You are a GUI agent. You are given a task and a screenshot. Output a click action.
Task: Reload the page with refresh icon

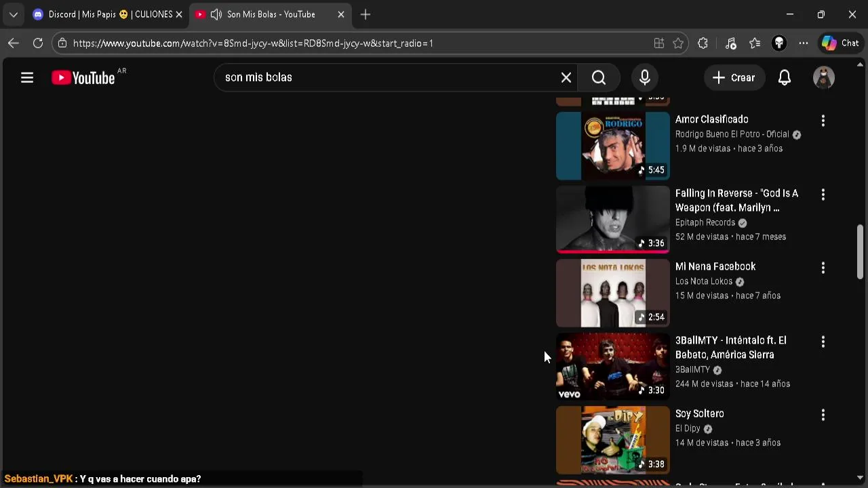point(38,43)
